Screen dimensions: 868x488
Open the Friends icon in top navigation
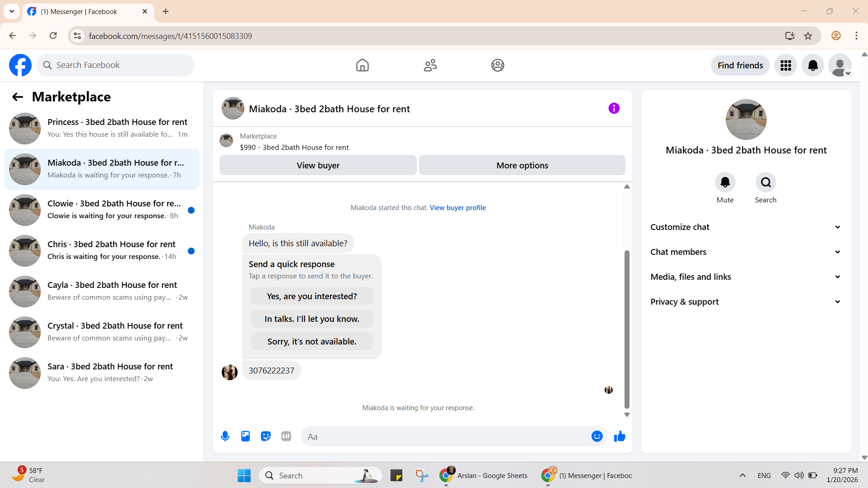tap(430, 65)
